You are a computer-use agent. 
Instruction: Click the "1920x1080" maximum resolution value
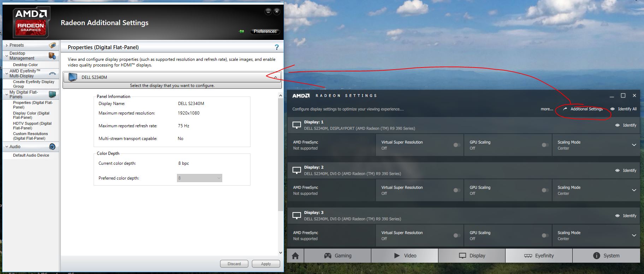(189, 113)
